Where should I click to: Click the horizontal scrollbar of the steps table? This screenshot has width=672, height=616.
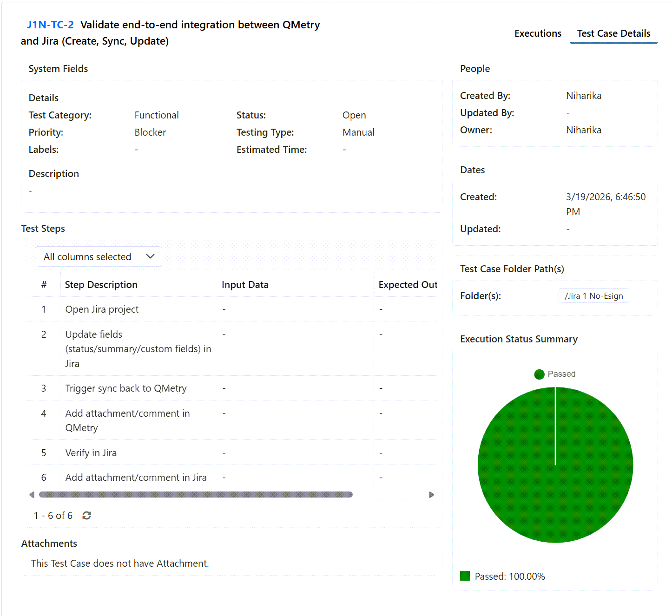[195, 495]
